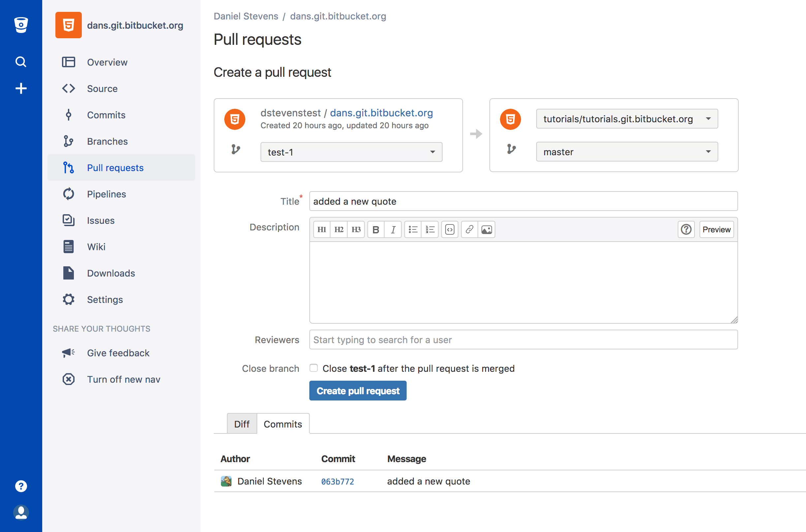Click the Pull requests icon in sidebar
This screenshot has width=806, height=532.
click(69, 167)
